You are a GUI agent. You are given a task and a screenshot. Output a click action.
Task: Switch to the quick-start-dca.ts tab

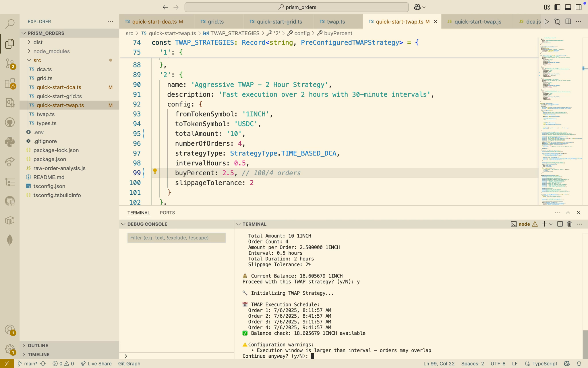(x=157, y=22)
